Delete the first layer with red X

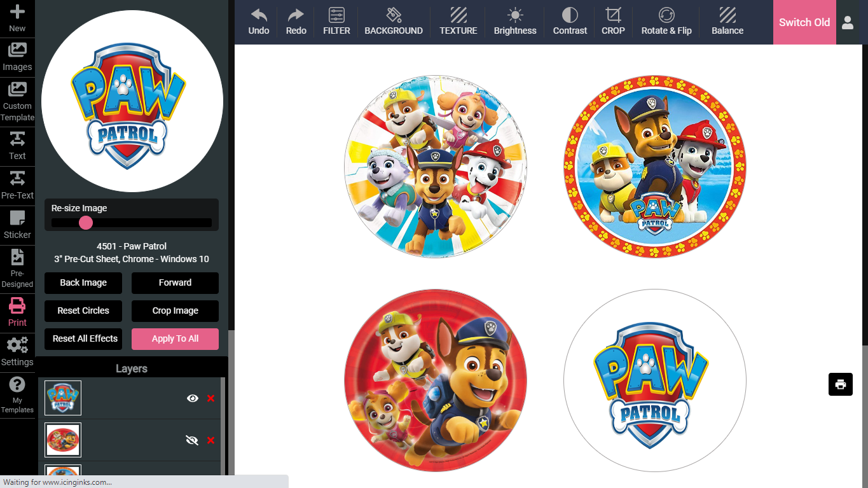pyautogui.click(x=210, y=398)
